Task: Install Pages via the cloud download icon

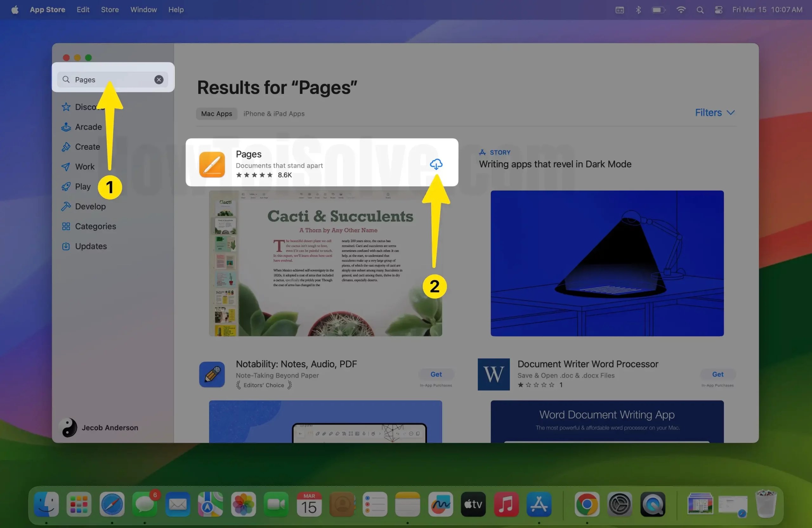Action: (437, 164)
